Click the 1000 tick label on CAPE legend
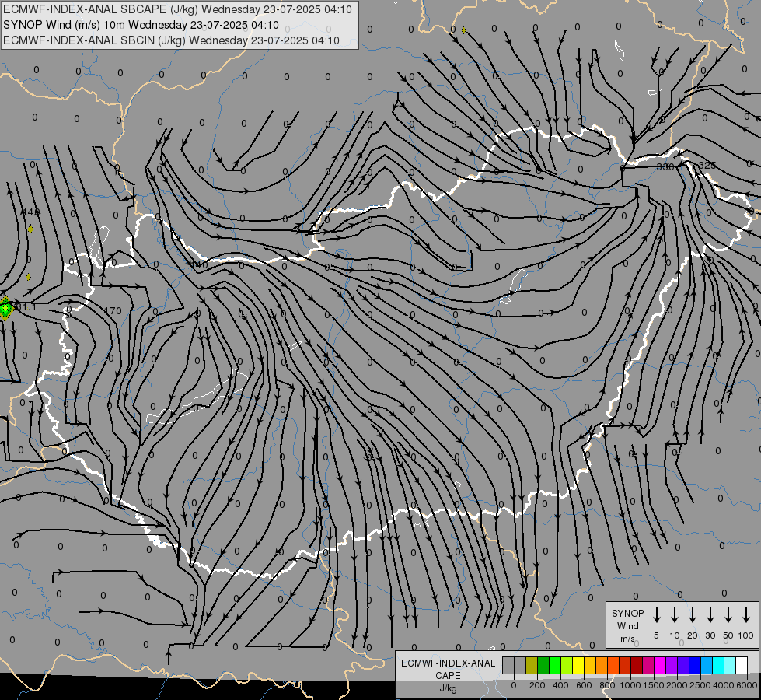Screen dimensions: 761x700 coord(630,685)
